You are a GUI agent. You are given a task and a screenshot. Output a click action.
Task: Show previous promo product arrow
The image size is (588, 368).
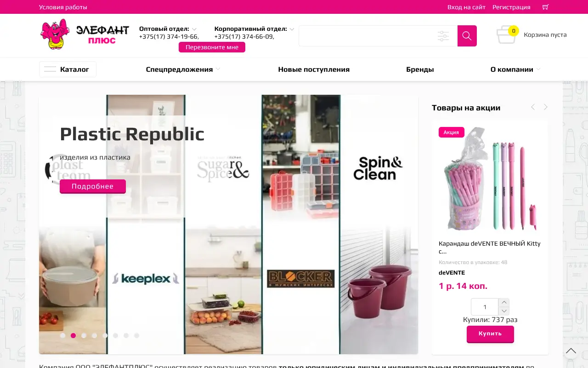click(x=533, y=107)
